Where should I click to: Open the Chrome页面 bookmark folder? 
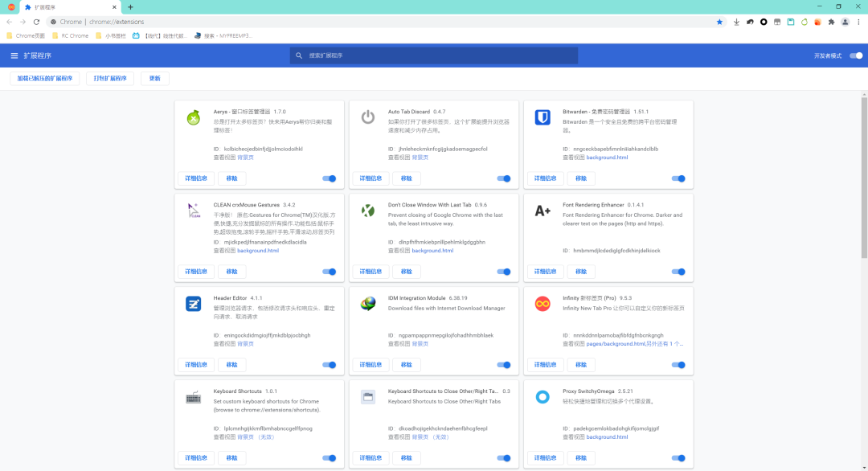point(26,36)
